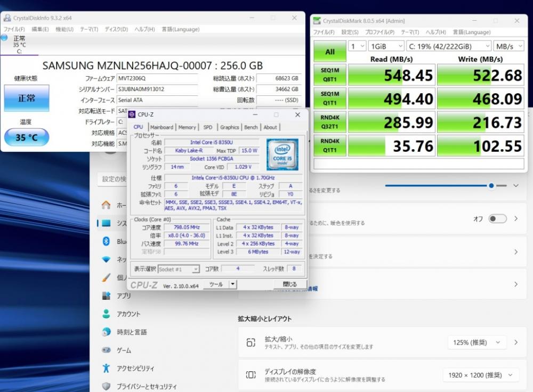Switch to the About tab in CPU-Z
The image size is (533, 392).
(270, 127)
